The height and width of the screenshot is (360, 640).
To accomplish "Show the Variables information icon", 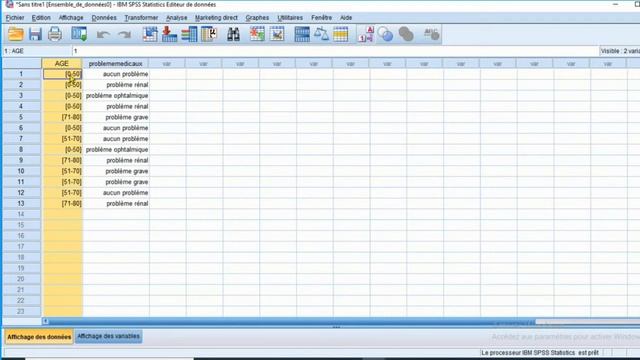I will (189, 34).
